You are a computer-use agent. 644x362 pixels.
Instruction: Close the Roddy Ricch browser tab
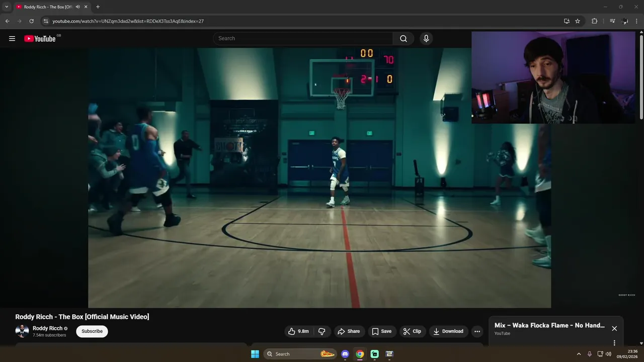click(86, 7)
